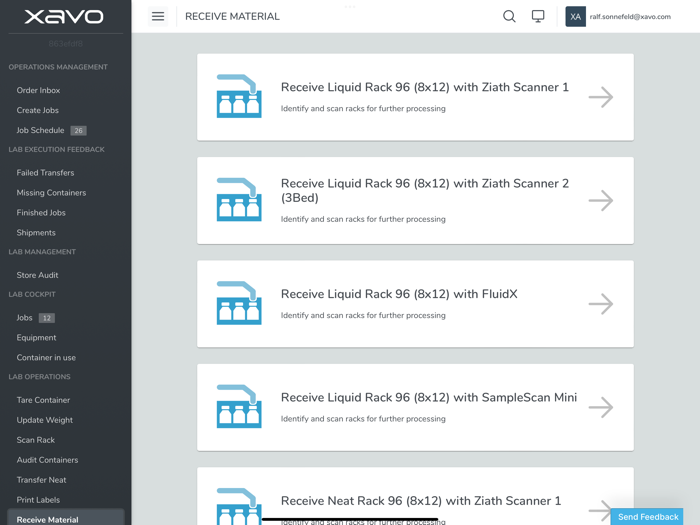700x525 pixels.
Task: Open Jobs under Lab Cockpit
Action: 25,318
